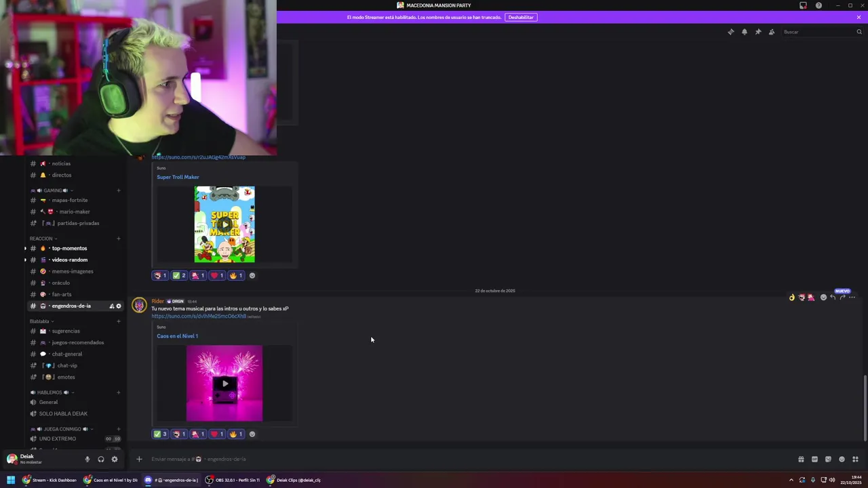Collapse the GAMING category

(52, 190)
